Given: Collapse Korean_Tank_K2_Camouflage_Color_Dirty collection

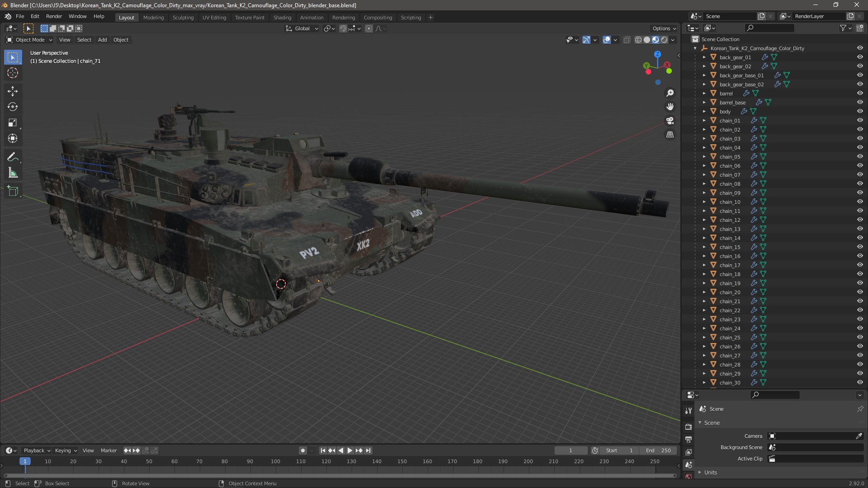Looking at the screenshot, I should pos(695,48).
